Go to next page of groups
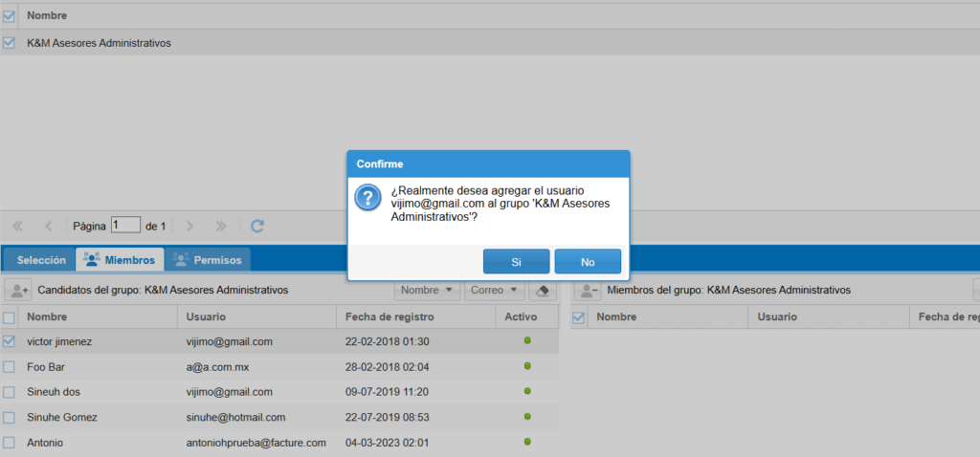The width and height of the screenshot is (980, 457). pos(190,226)
